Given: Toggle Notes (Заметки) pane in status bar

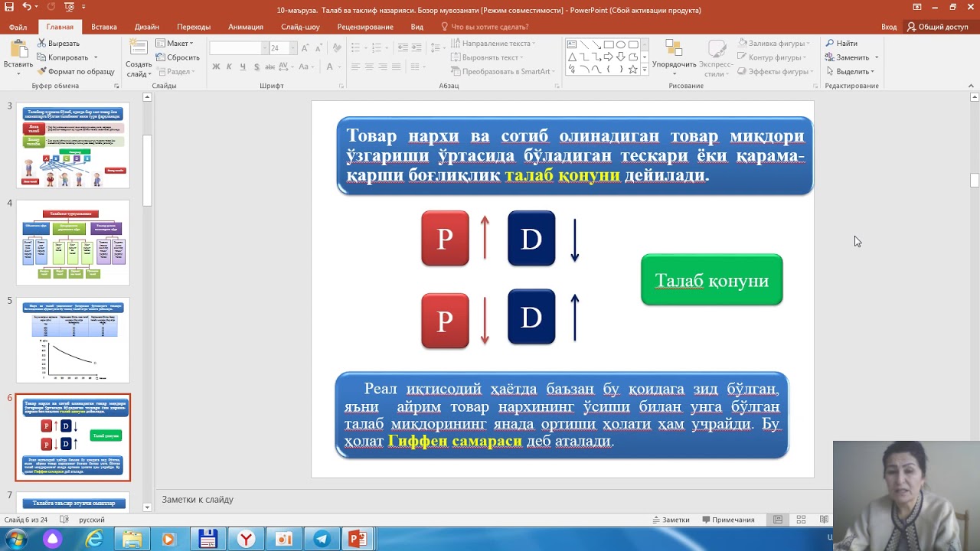Looking at the screenshot, I should 670,520.
